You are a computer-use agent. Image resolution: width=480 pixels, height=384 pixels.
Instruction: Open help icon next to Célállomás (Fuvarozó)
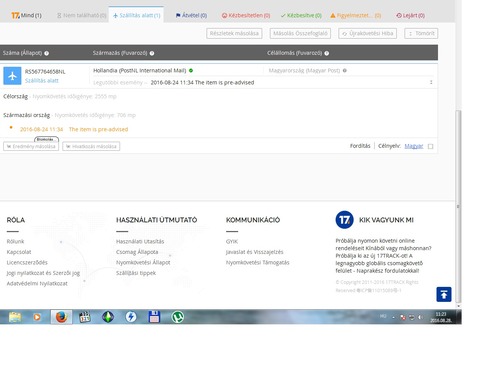pyautogui.click(x=327, y=53)
